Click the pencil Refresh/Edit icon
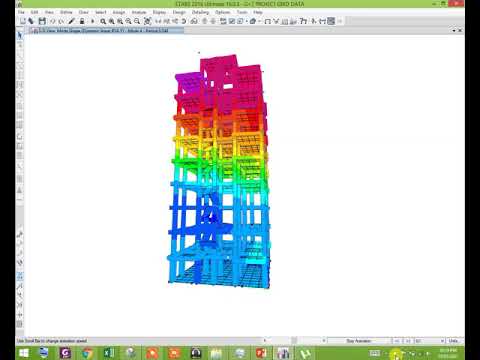The image size is (480, 360). click(x=71, y=21)
